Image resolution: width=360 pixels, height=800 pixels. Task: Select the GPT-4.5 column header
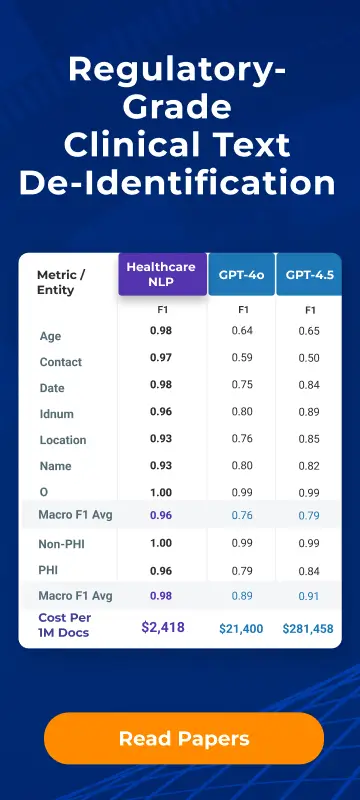coord(310,274)
